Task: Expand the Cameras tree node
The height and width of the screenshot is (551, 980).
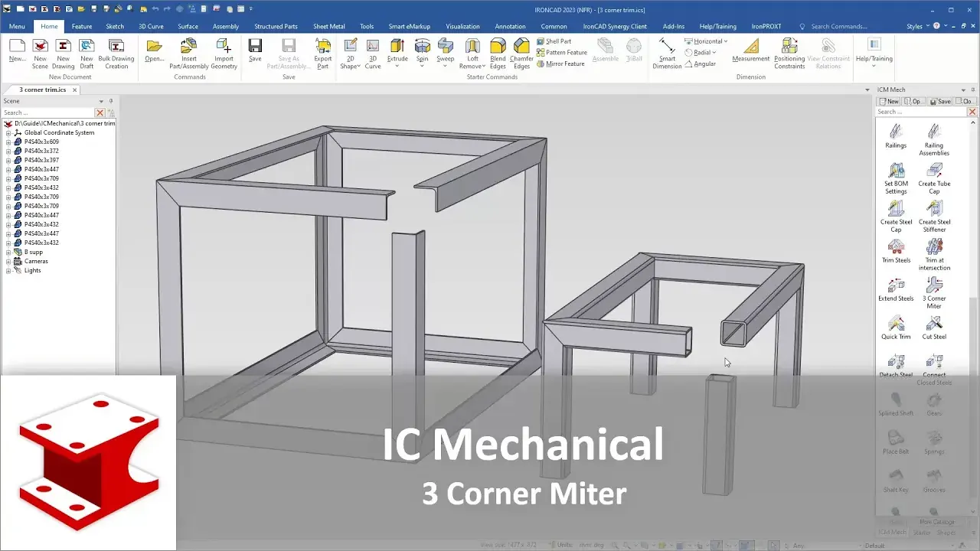Action: pos(8,261)
